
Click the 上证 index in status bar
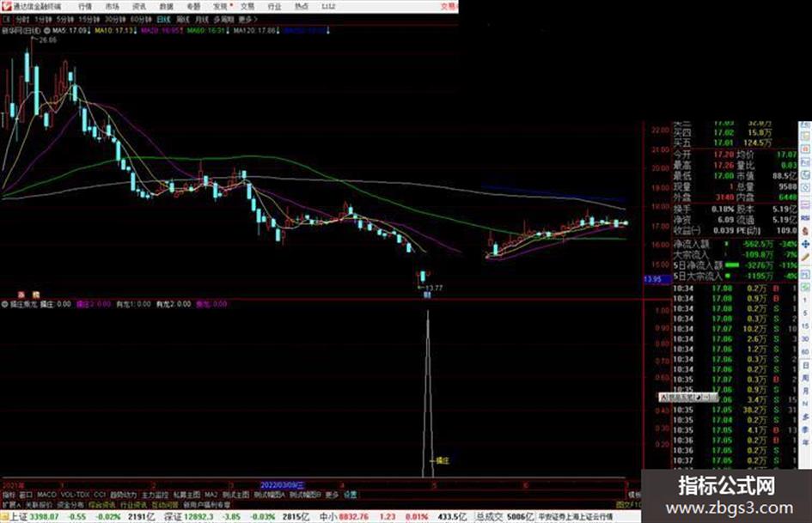[19, 517]
